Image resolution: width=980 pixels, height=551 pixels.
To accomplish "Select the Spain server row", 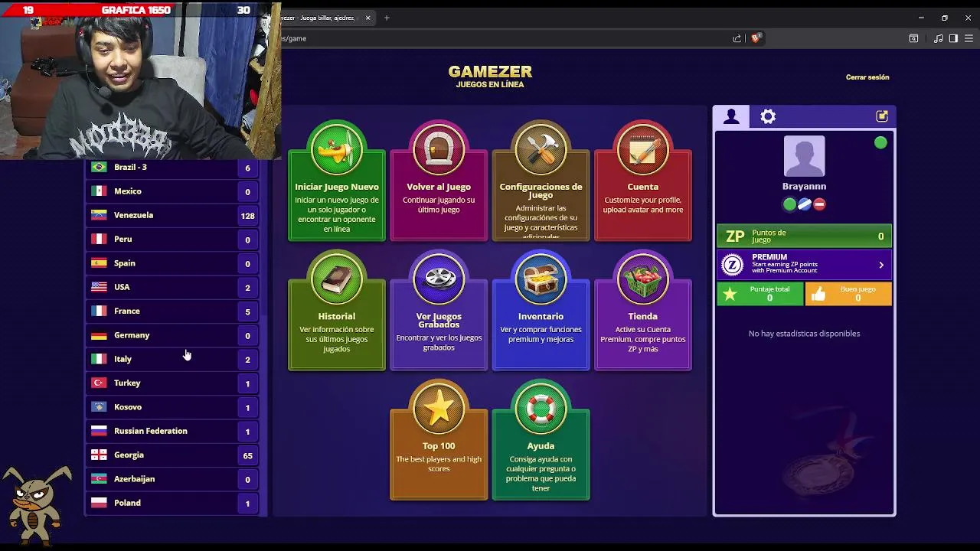I will point(172,263).
